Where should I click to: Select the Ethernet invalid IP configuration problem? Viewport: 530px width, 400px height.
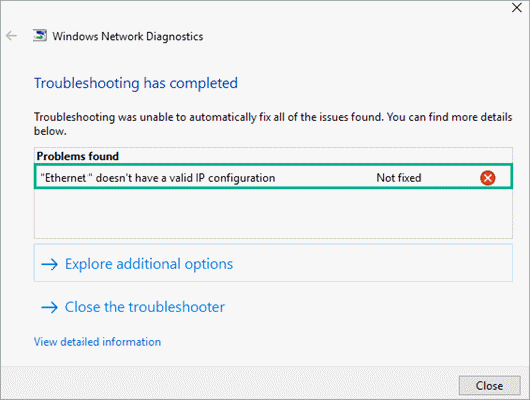(x=273, y=177)
